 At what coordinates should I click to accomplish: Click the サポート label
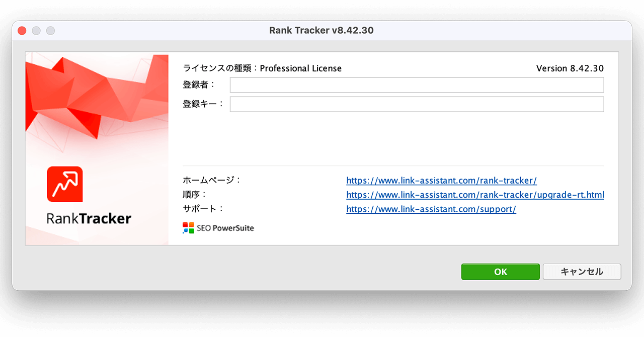click(203, 209)
